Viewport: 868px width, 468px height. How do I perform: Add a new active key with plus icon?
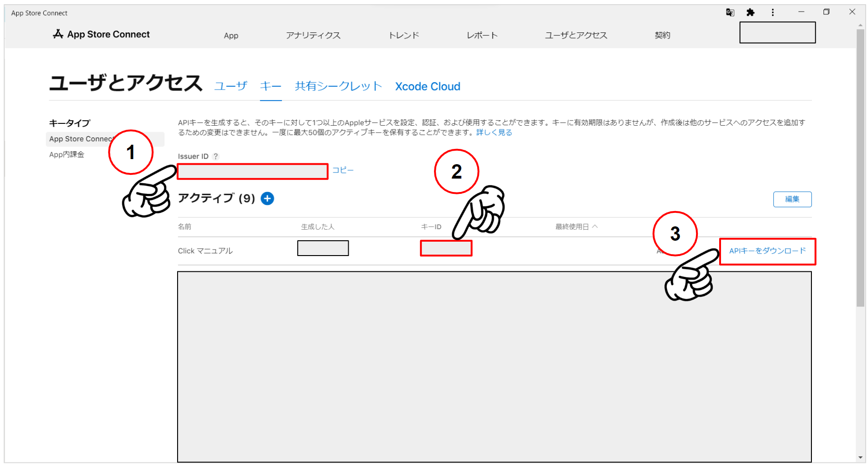268,199
